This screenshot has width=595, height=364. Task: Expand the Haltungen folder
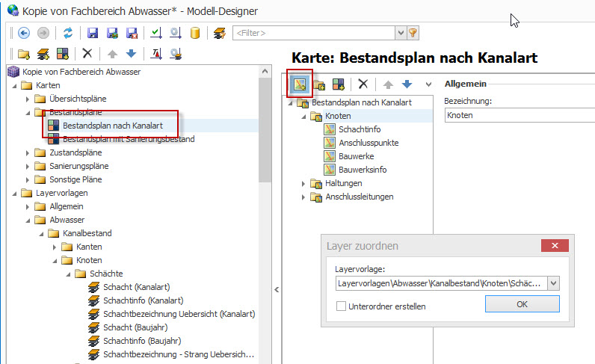pos(304,183)
